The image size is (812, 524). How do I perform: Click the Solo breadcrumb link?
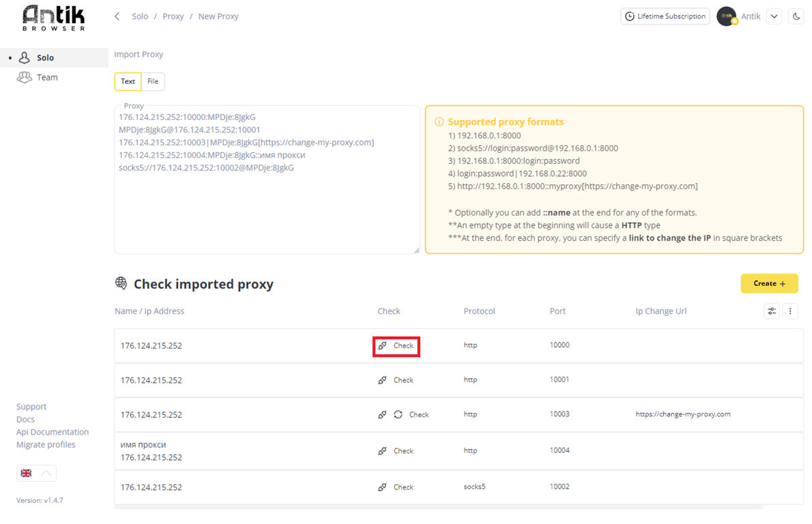140,16
